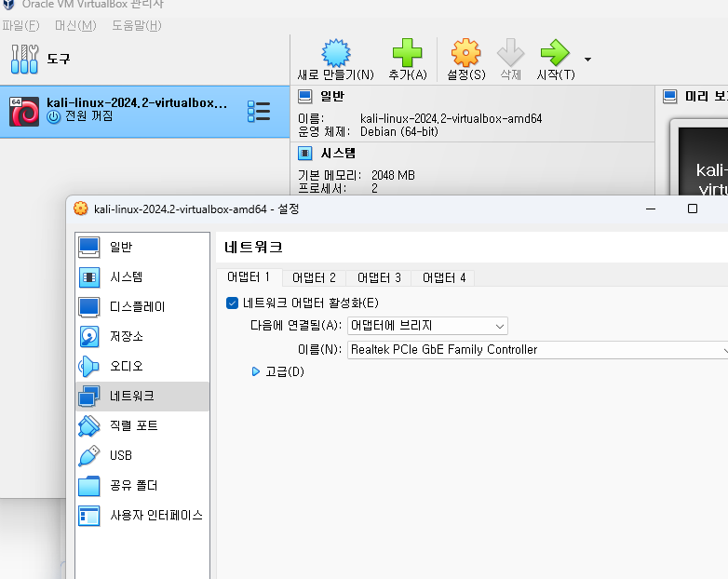Click the 'Debian (64-bit)' operating system value
Screen dimensions: 728x579
(398, 132)
